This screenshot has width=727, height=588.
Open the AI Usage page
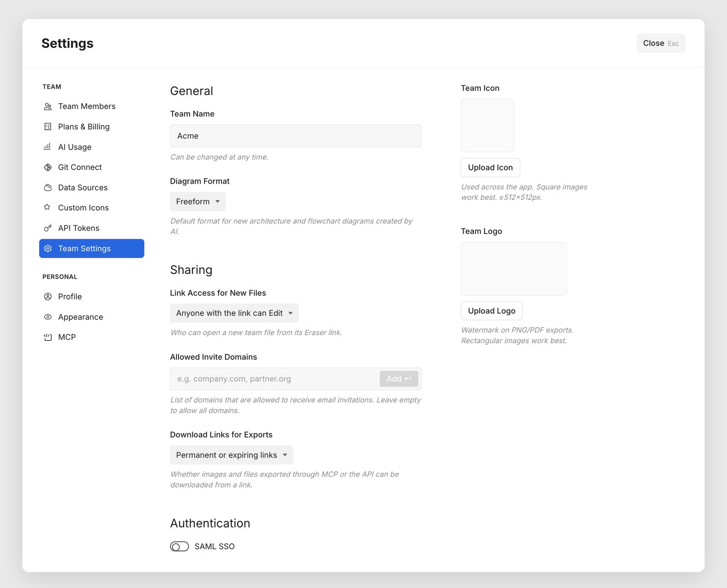92,147
